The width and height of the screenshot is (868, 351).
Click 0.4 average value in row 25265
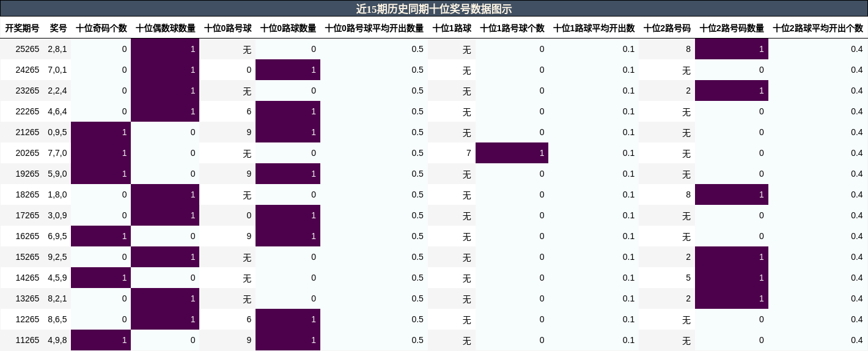coord(857,49)
